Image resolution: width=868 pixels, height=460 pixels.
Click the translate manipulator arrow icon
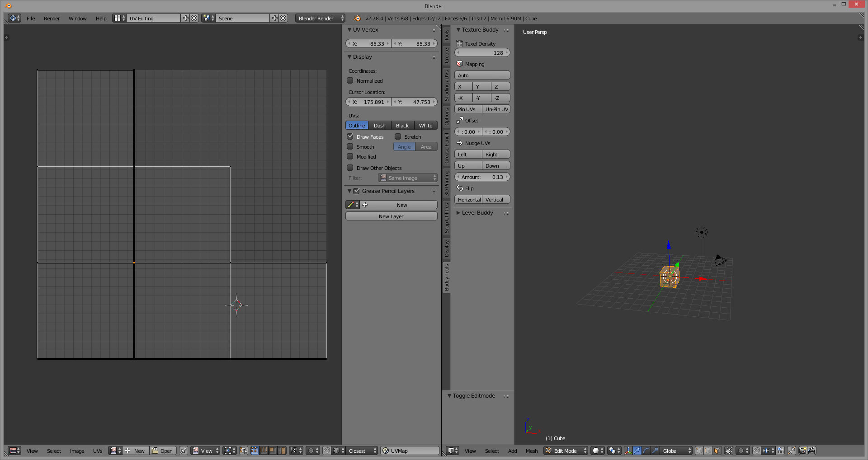point(637,451)
